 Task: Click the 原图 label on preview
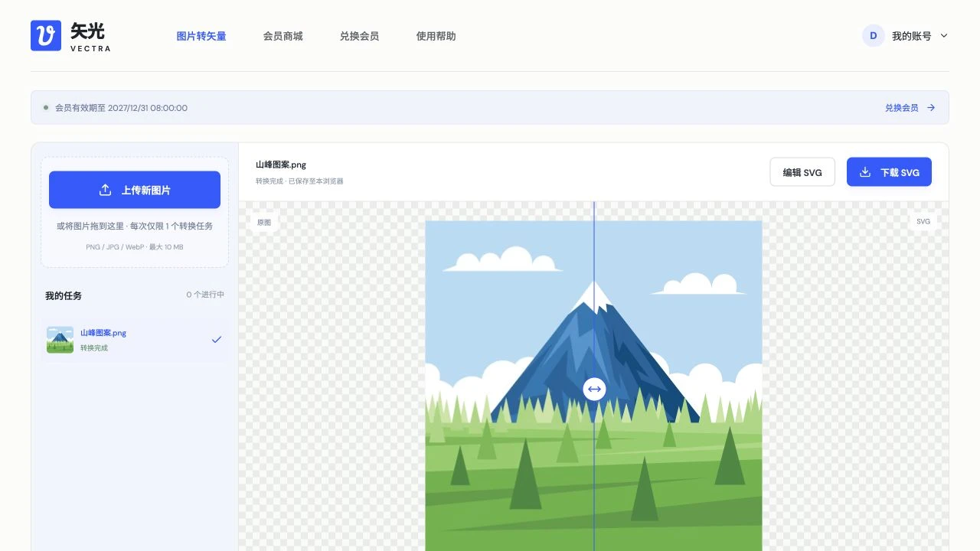click(264, 222)
